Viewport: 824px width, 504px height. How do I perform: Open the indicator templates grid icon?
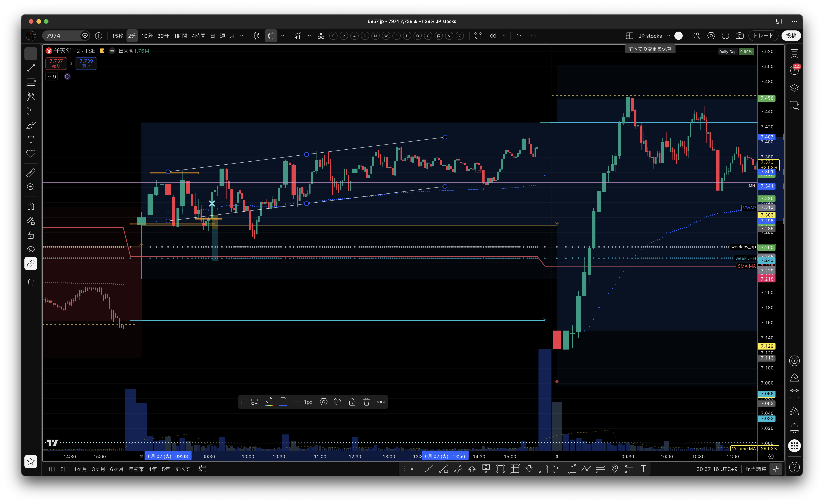click(x=321, y=36)
